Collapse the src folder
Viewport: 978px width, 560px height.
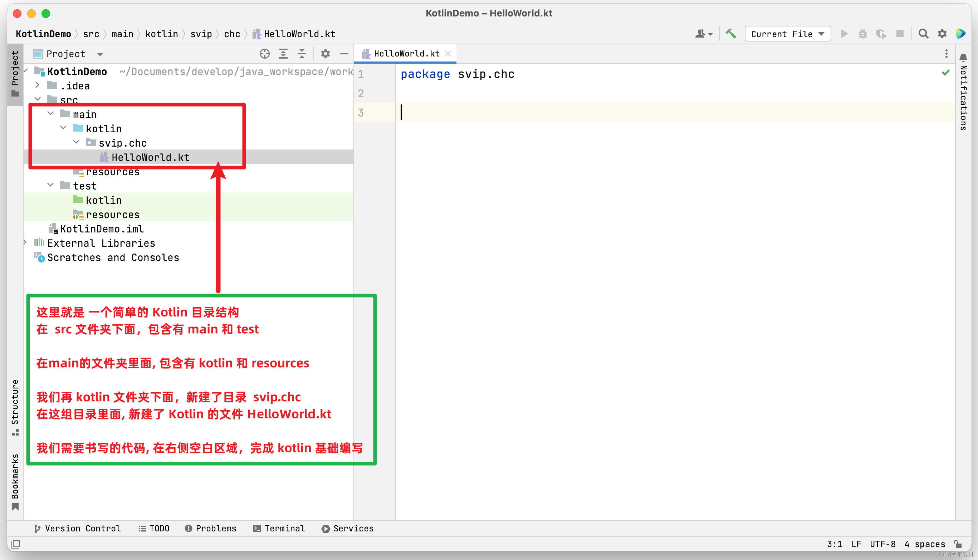37,99
